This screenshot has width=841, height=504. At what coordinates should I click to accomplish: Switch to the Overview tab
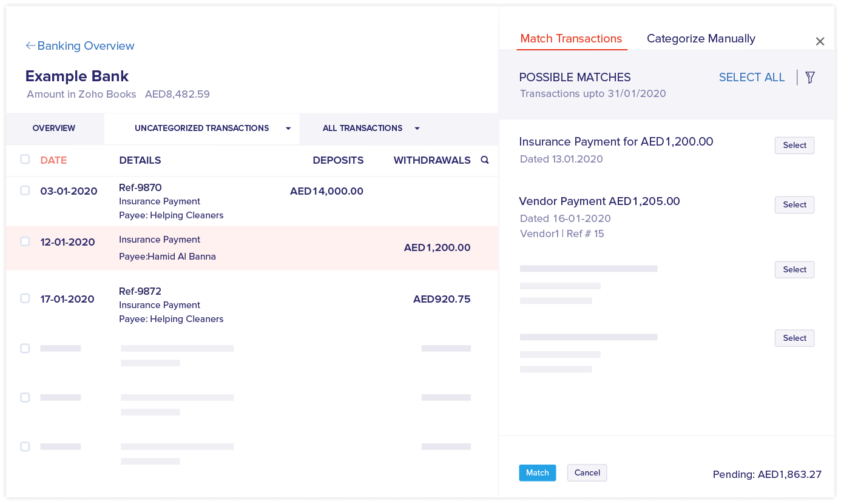pos(54,128)
